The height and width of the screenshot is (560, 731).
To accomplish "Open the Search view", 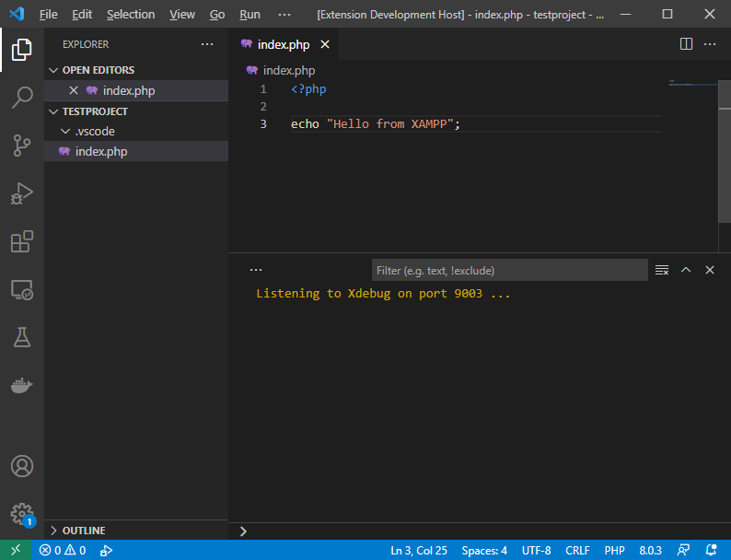I will pos(21,98).
